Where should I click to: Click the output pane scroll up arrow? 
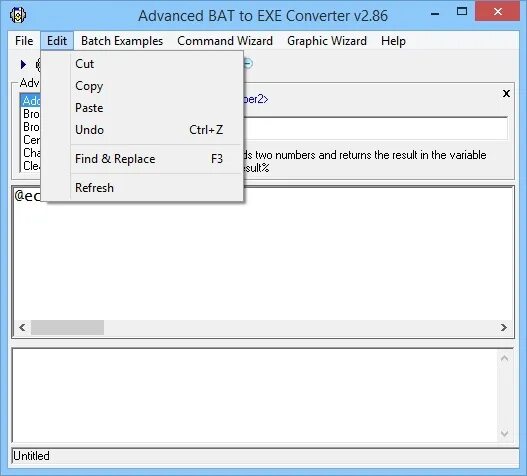[x=504, y=359]
